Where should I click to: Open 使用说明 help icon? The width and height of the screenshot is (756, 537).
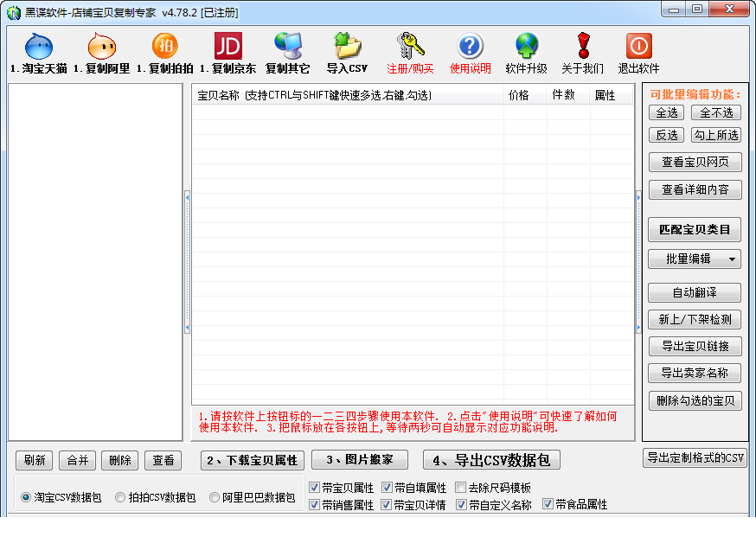[470, 47]
